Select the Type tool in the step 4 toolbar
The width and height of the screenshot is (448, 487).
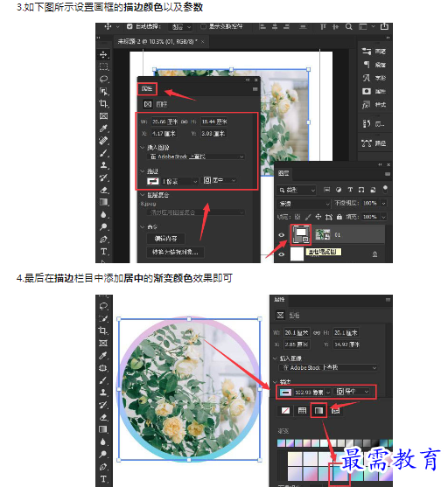tap(103, 478)
